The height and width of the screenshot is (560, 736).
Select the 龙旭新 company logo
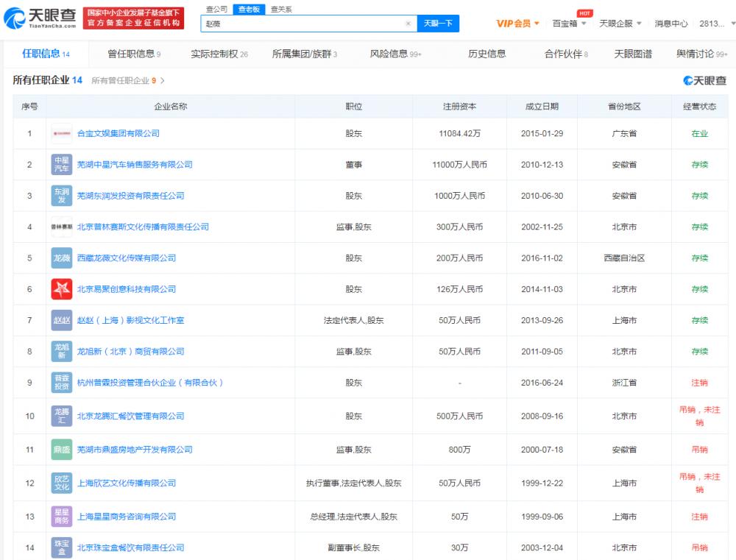click(x=62, y=351)
